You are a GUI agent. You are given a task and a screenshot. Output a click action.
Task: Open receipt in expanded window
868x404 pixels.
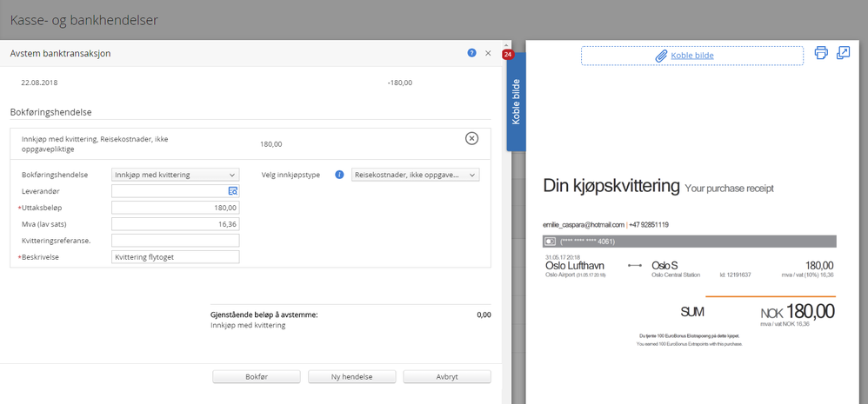(x=843, y=54)
